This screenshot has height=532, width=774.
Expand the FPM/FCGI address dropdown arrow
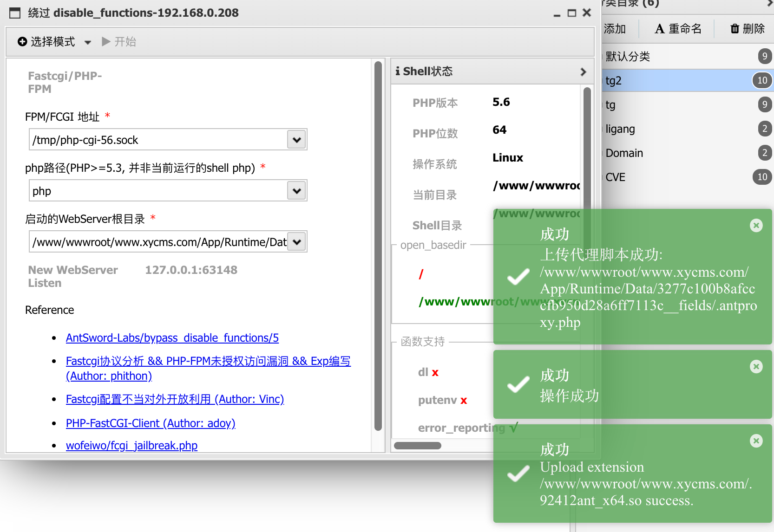tap(296, 140)
